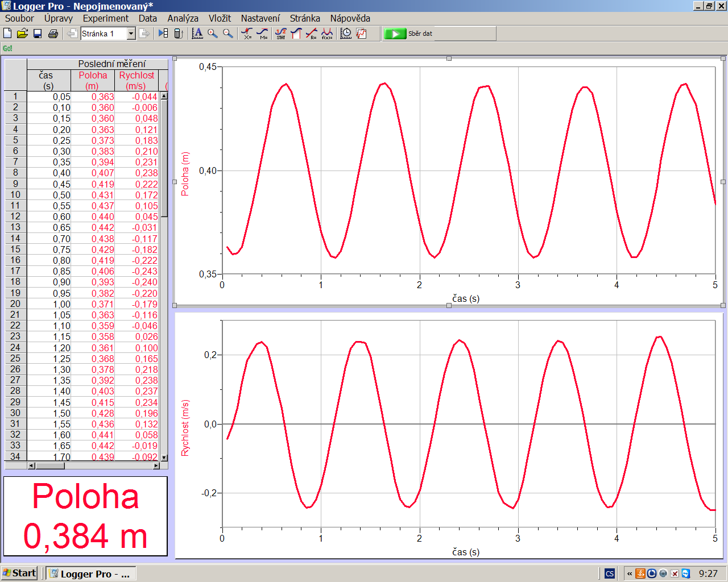Select the Rychlost (m/s) column header

point(136,80)
